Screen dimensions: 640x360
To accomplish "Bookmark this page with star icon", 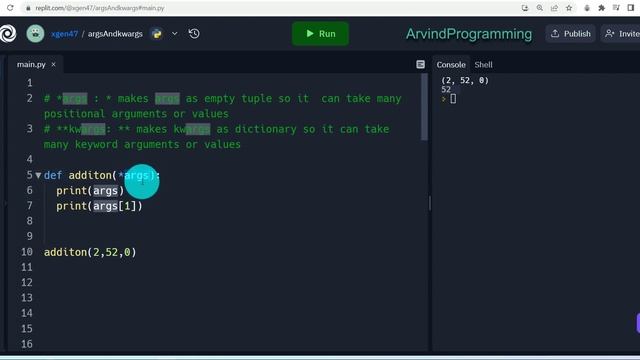I will [569, 8].
